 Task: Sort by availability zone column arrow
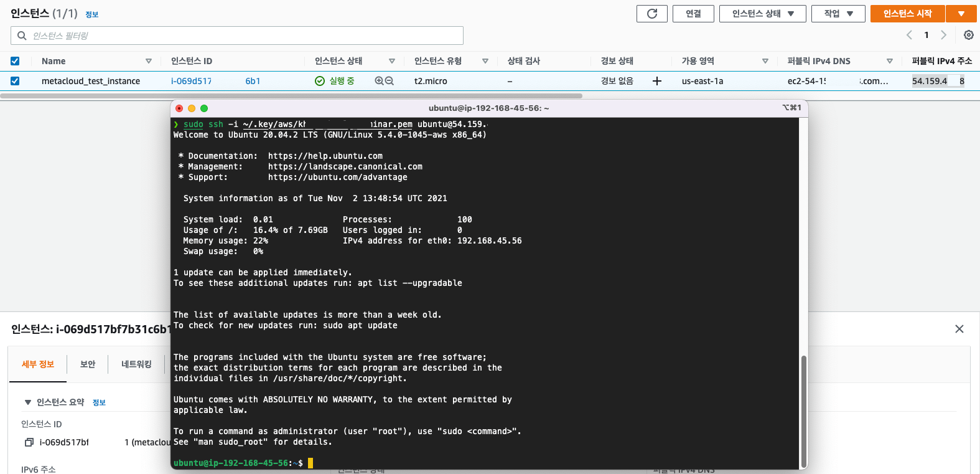click(765, 61)
